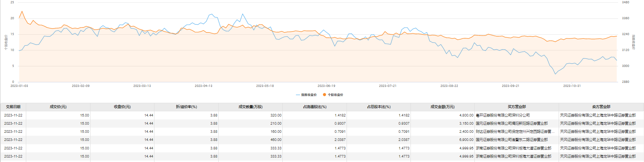
Task: Sort table by 交易日期 column header
Action: coord(13,107)
